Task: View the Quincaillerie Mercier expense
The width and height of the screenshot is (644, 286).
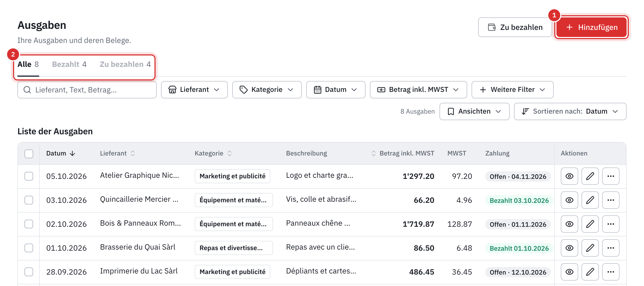Action: coord(569,200)
